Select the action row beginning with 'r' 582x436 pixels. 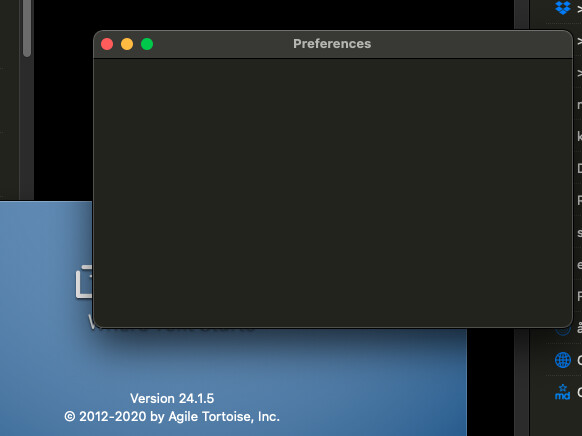point(579,105)
